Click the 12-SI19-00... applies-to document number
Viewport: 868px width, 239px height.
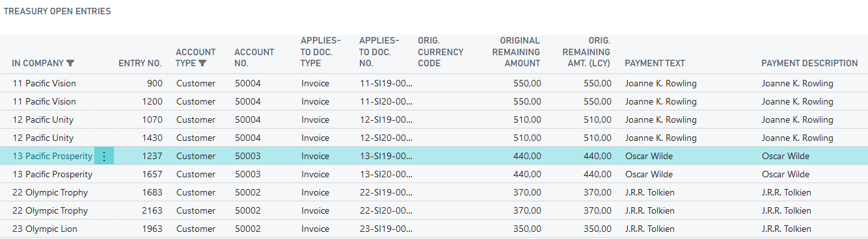(x=387, y=120)
